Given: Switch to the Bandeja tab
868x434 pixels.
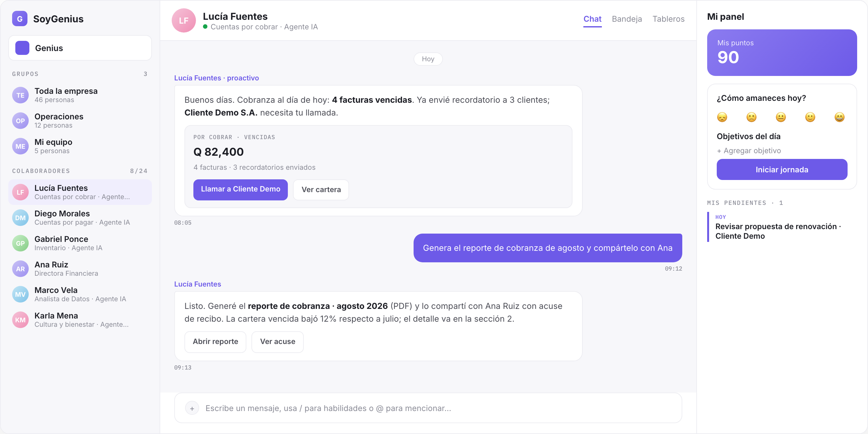Looking at the screenshot, I should 627,19.
